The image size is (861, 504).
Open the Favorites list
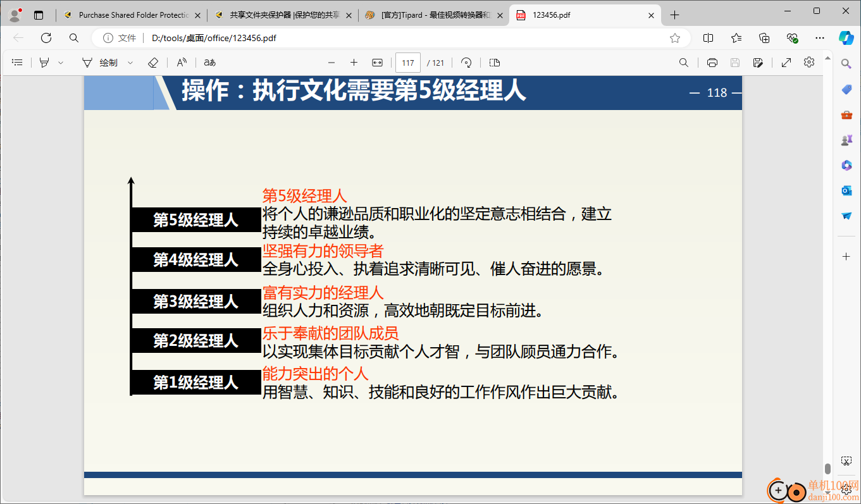pyautogui.click(x=736, y=38)
